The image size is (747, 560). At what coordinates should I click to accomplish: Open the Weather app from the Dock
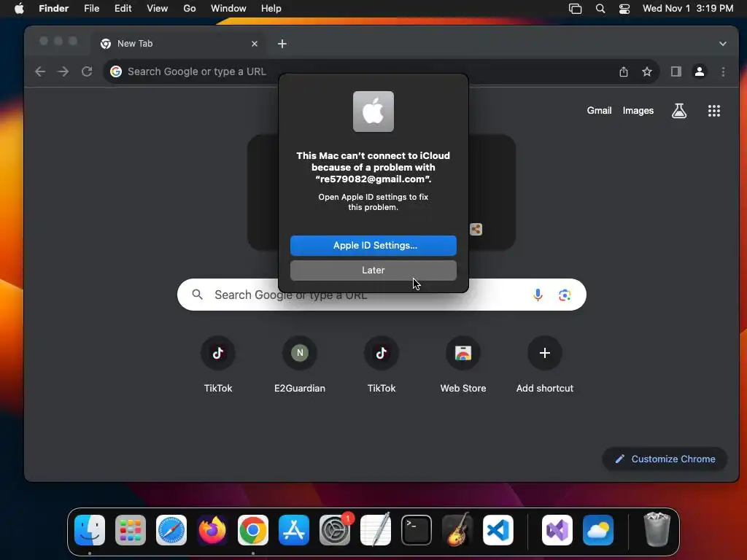(x=598, y=530)
